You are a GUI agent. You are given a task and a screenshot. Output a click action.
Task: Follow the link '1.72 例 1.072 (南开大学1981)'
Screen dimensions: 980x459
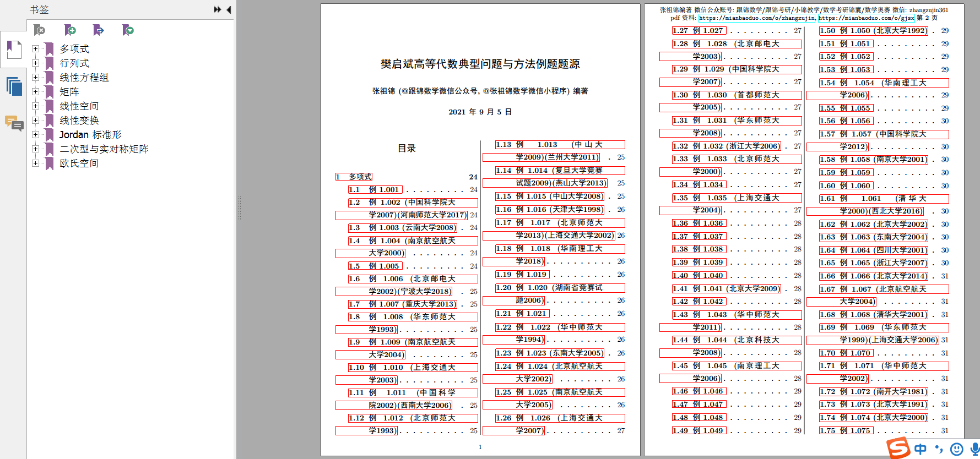click(874, 392)
